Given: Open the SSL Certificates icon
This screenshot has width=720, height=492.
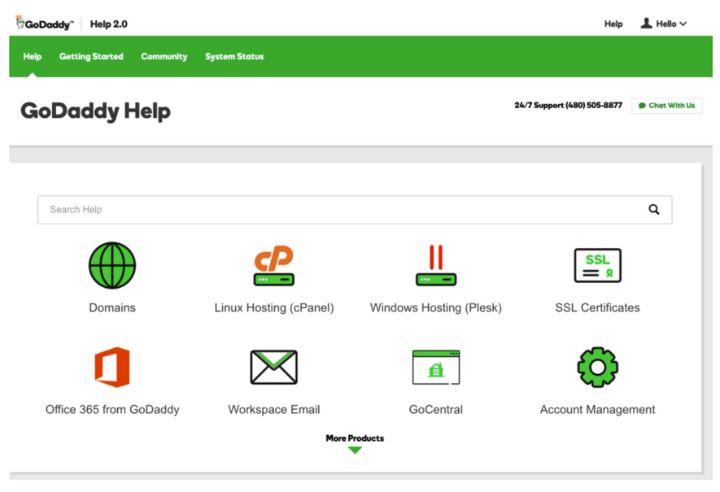Looking at the screenshot, I should (597, 265).
